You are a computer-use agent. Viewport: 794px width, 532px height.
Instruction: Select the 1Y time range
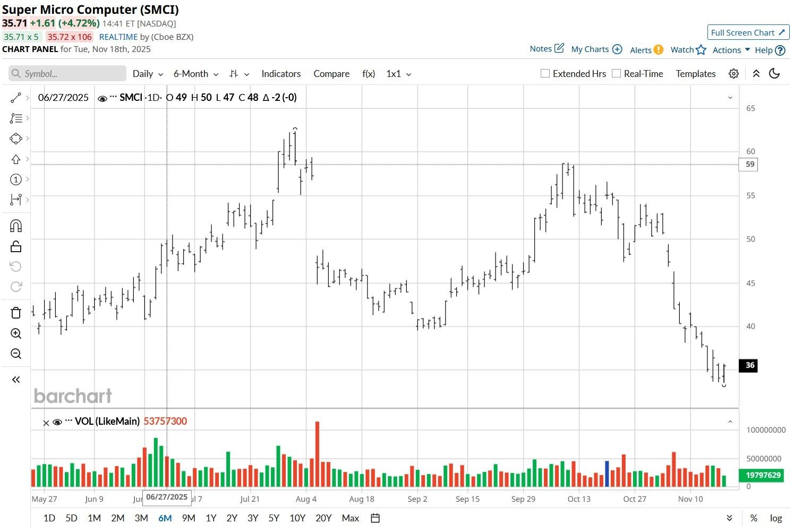211,518
